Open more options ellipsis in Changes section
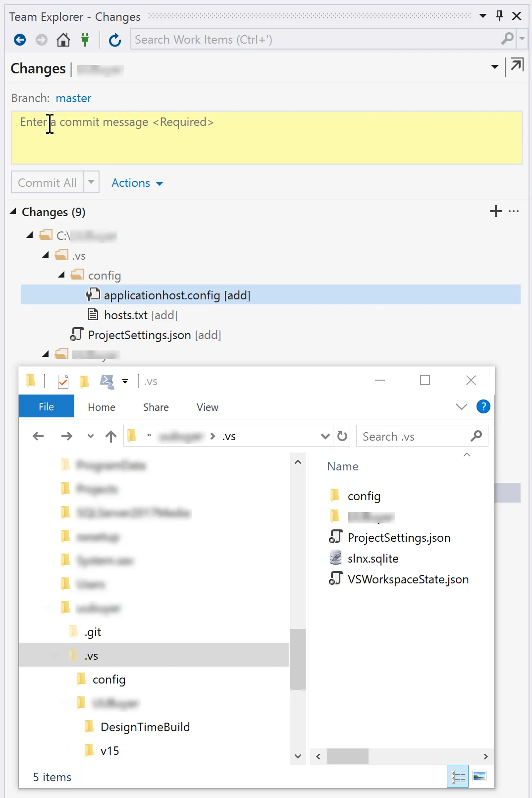The width and height of the screenshot is (532, 798). coord(514,212)
